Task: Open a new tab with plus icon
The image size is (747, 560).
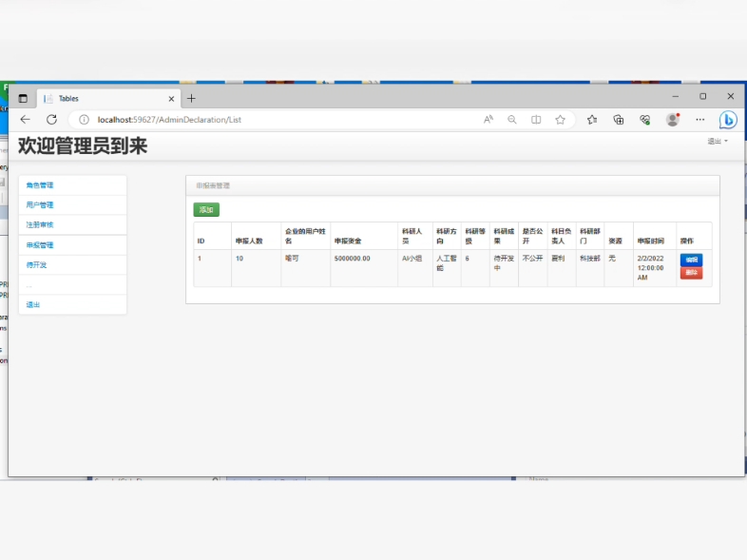Action: pos(191,98)
